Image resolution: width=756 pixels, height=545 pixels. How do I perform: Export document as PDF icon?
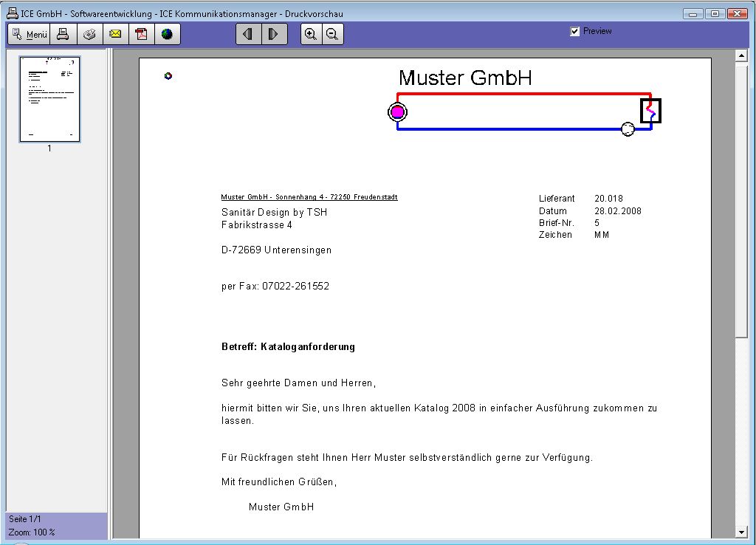(141, 35)
